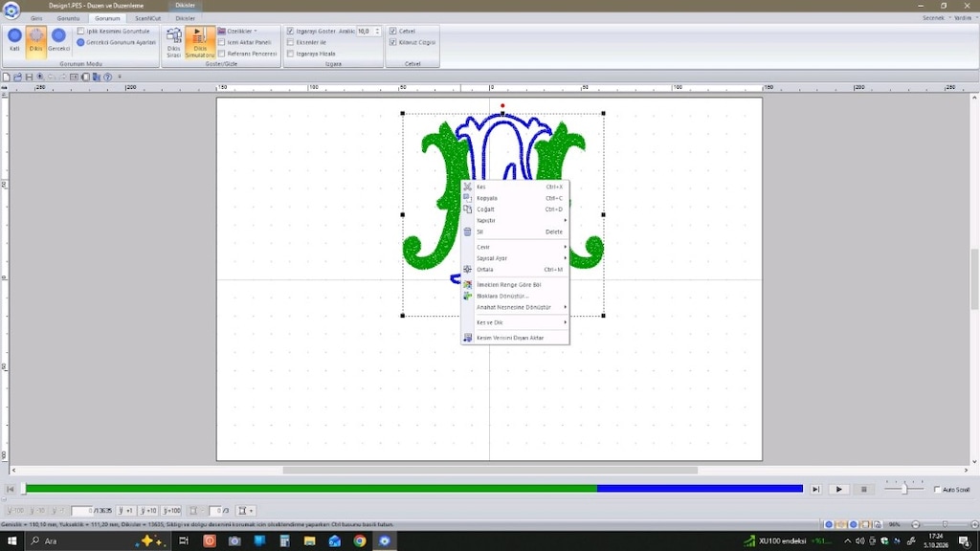The height and width of the screenshot is (551, 980).
Task: Switch to Gercekci realistic view mode
Action: click(58, 40)
